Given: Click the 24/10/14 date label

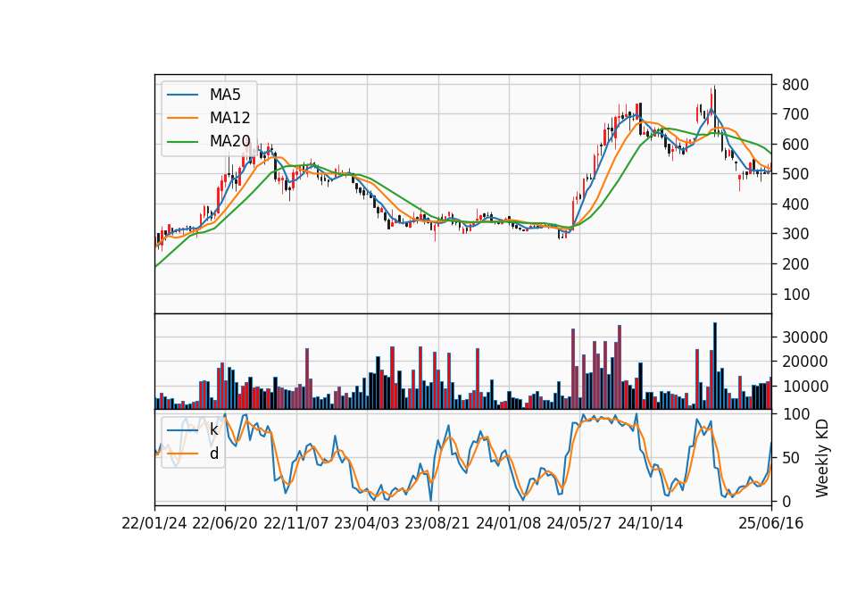Looking at the screenshot, I should point(651,524).
